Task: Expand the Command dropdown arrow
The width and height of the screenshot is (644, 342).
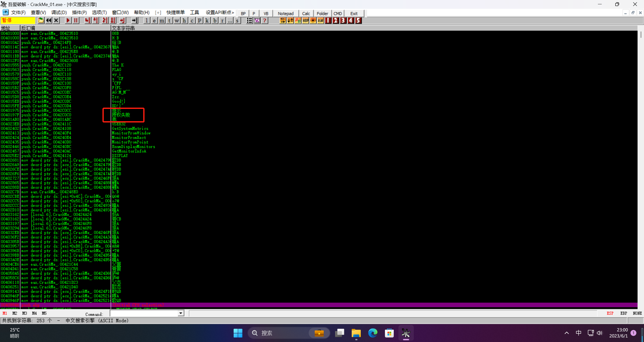Action: tap(181, 313)
